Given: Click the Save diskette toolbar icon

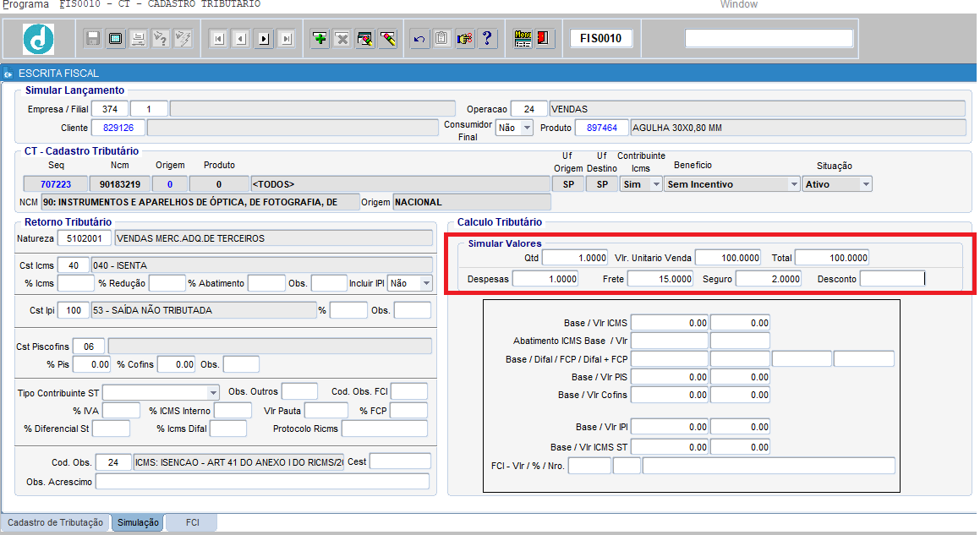Looking at the screenshot, I should click(92, 39).
